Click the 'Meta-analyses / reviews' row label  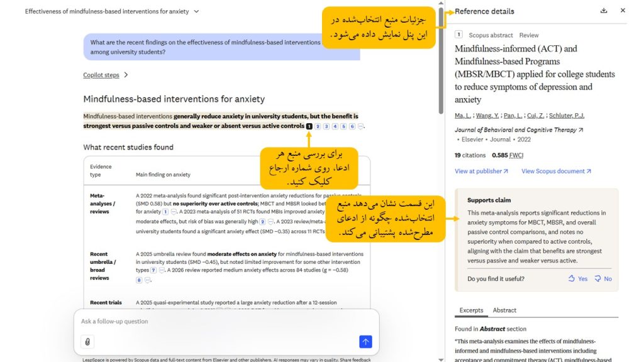coord(103,204)
